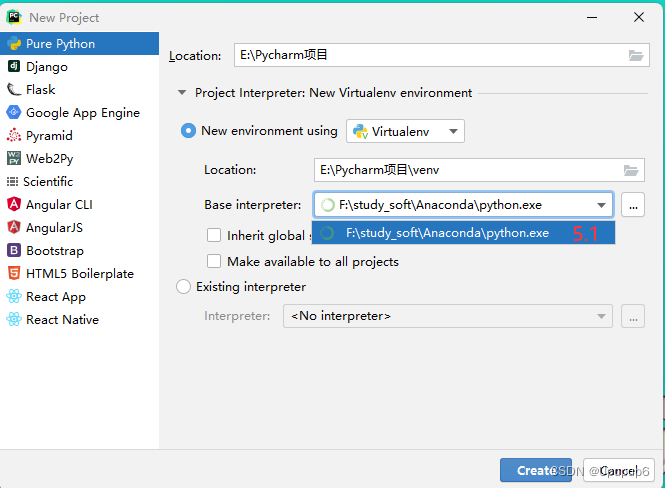The image size is (665, 488).
Task: Browse folder for project Location
Action: (x=636, y=56)
